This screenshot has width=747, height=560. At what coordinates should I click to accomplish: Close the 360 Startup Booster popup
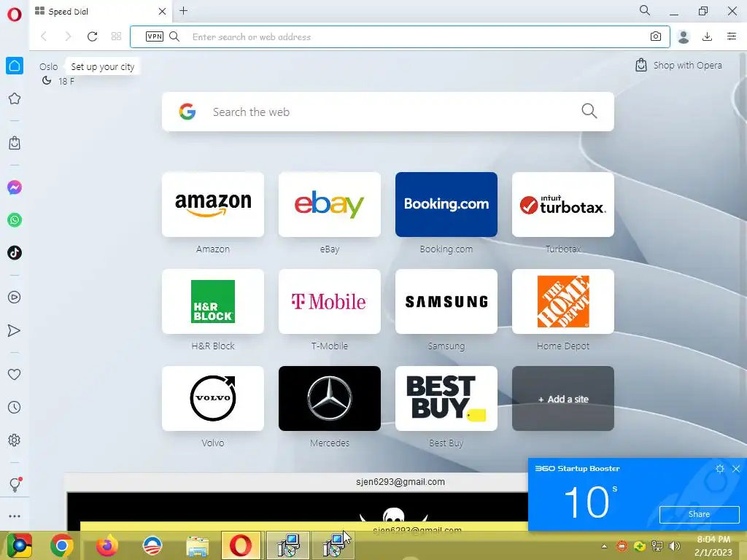736,469
